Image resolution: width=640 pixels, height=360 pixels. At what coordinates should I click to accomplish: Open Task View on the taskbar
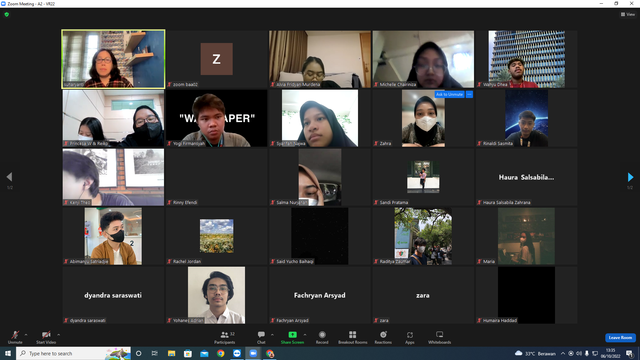click(155, 353)
